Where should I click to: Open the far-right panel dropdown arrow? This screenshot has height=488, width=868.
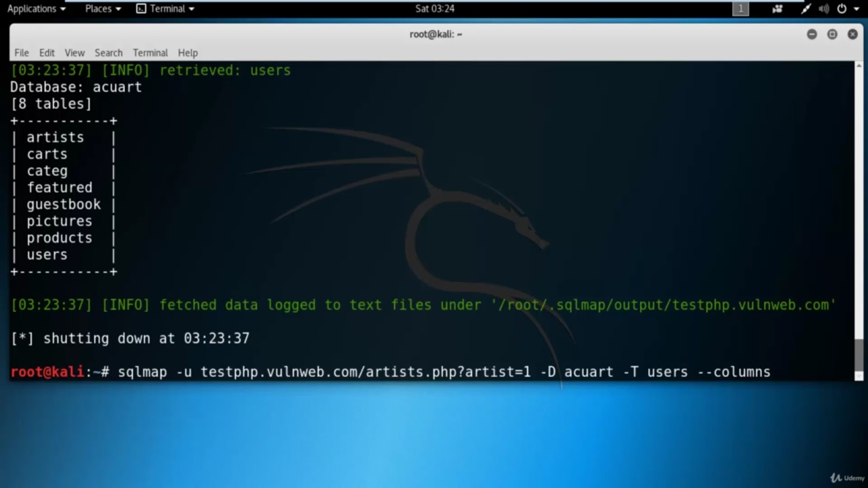click(x=856, y=8)
